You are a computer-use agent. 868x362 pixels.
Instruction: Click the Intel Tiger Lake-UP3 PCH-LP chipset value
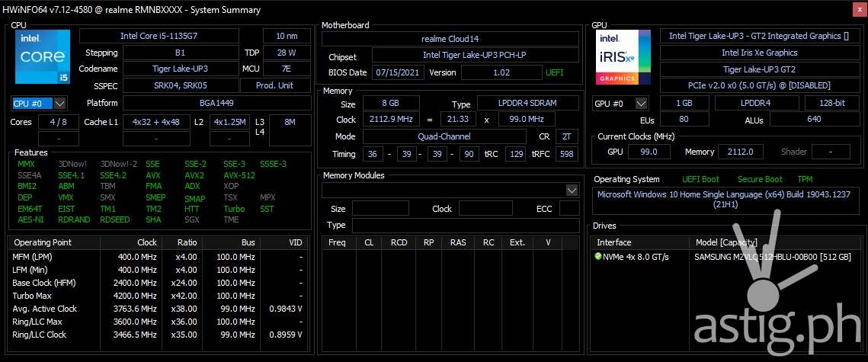(x=476, y=56)
